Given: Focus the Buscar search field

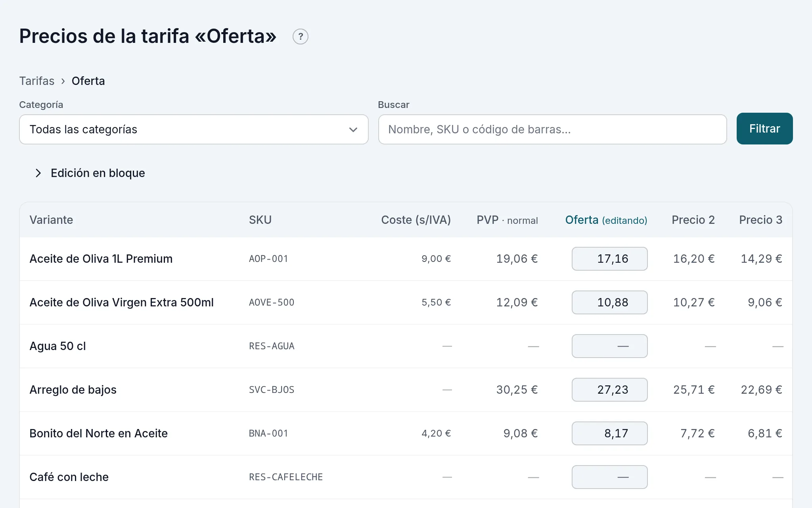Looking at the screenshot, I should [x=552, y=129].
